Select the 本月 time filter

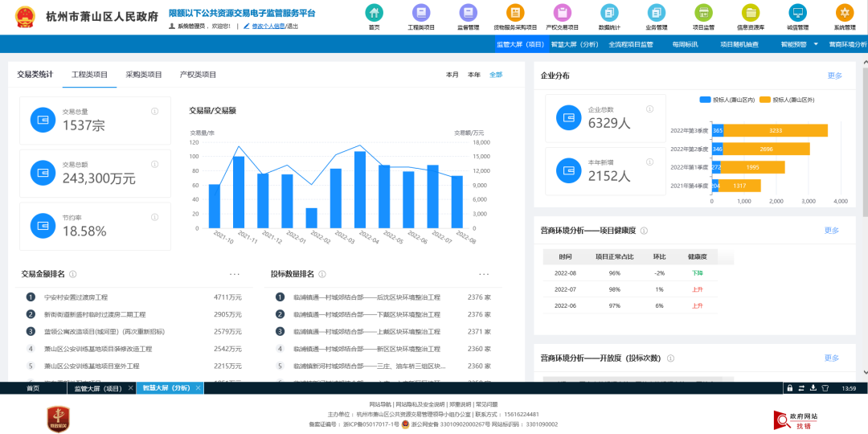point(452,75)
